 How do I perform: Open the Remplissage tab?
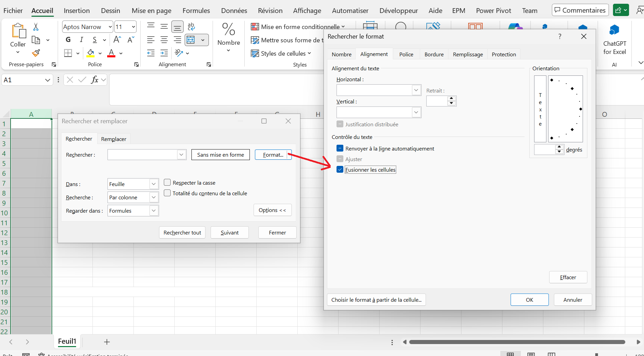pos(468,54)
